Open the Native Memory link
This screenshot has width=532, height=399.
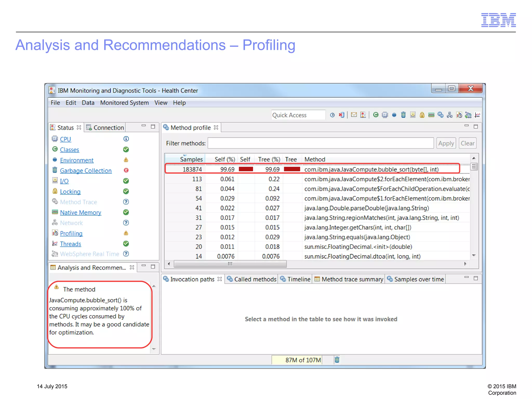tap(81, 212)
